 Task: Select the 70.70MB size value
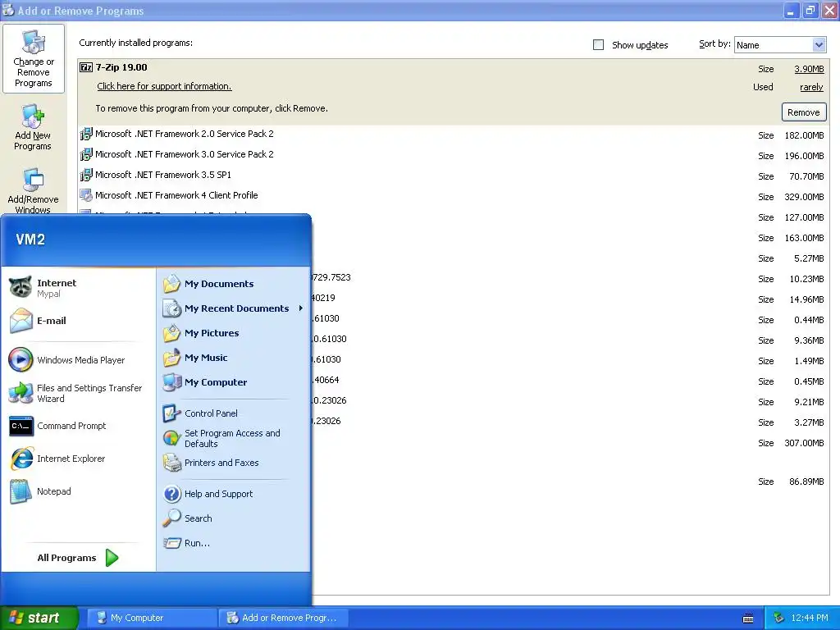(806, 176)
